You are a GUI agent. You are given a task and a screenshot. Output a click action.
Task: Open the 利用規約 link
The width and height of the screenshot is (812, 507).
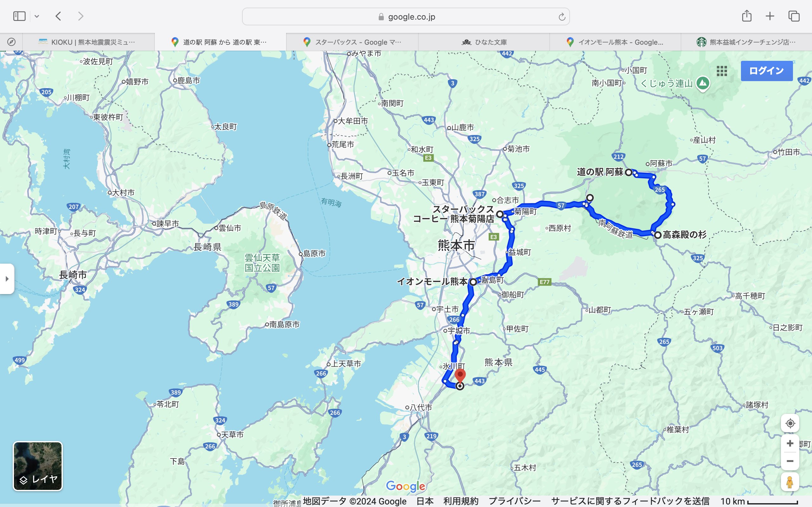461,501
